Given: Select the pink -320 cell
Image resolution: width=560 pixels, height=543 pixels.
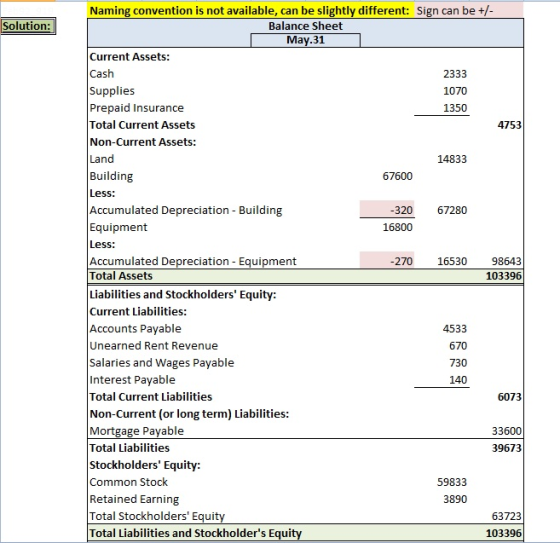Looking at the screenshot, I should tap(387, 210).
